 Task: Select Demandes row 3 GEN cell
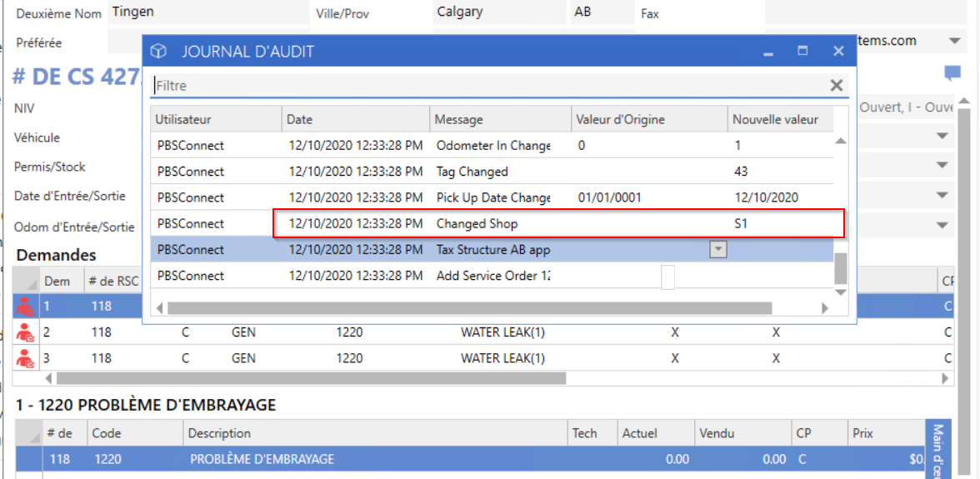click(x=243, y=358)
